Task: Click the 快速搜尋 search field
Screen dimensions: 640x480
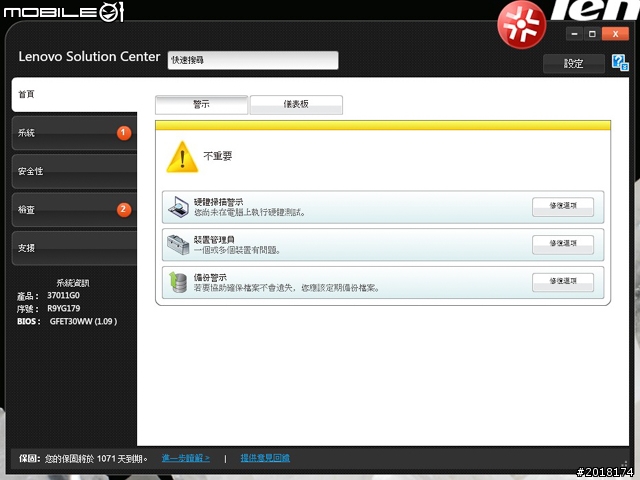Action: coord(253,60)
